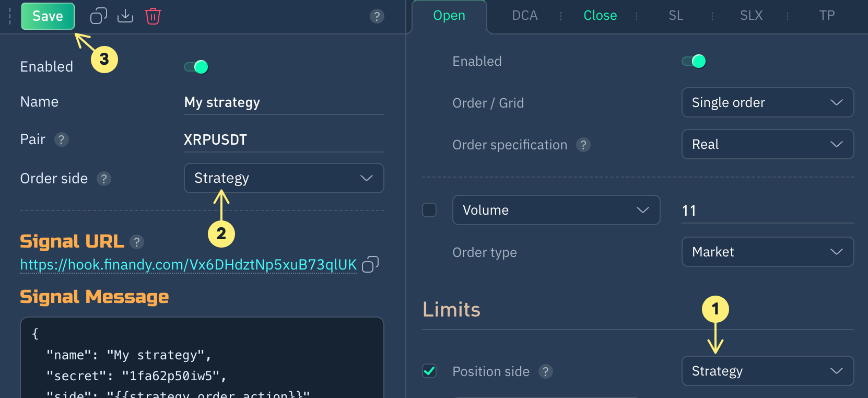868x398 pixels.
Task: Click help icon beside Signal URL heading
Action: [137, 242]
